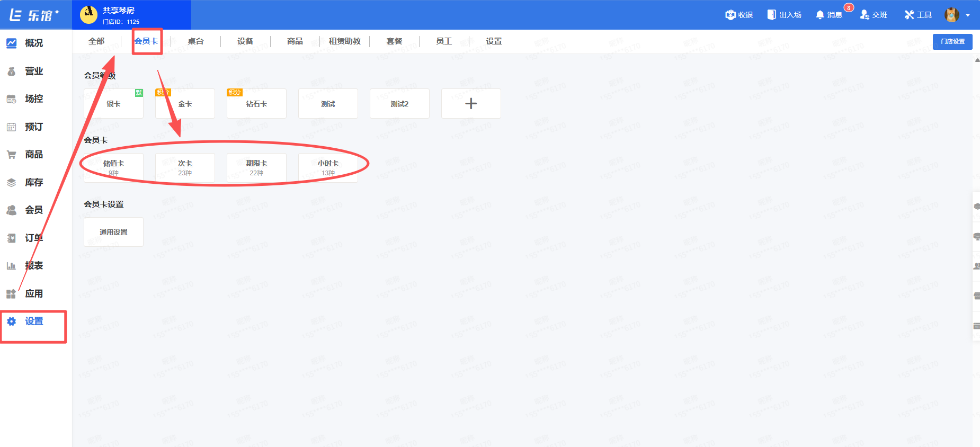The height and width of the screenshot is (447, 980).
Task: Switch to the 桌台 tab
Action: tap(195, 41)
